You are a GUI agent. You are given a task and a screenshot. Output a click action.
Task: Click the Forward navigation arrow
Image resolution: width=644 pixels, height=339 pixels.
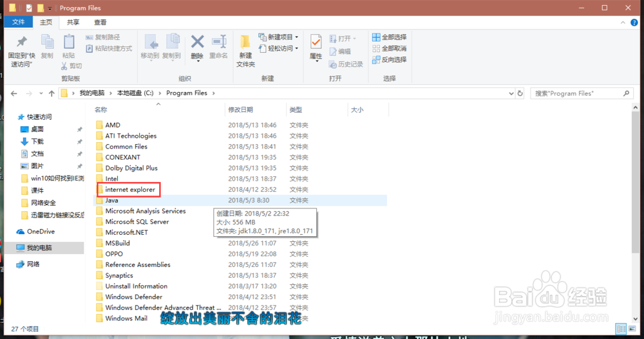coord(29,93)
